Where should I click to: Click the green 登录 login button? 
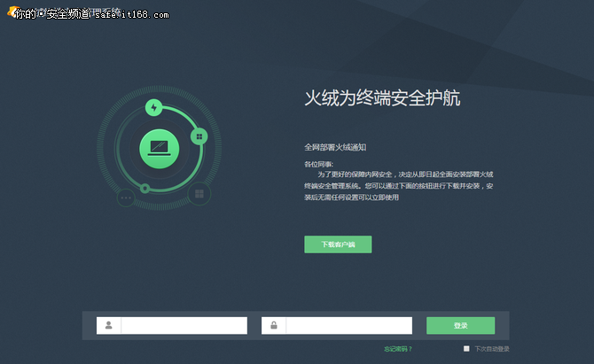(460, 325)
